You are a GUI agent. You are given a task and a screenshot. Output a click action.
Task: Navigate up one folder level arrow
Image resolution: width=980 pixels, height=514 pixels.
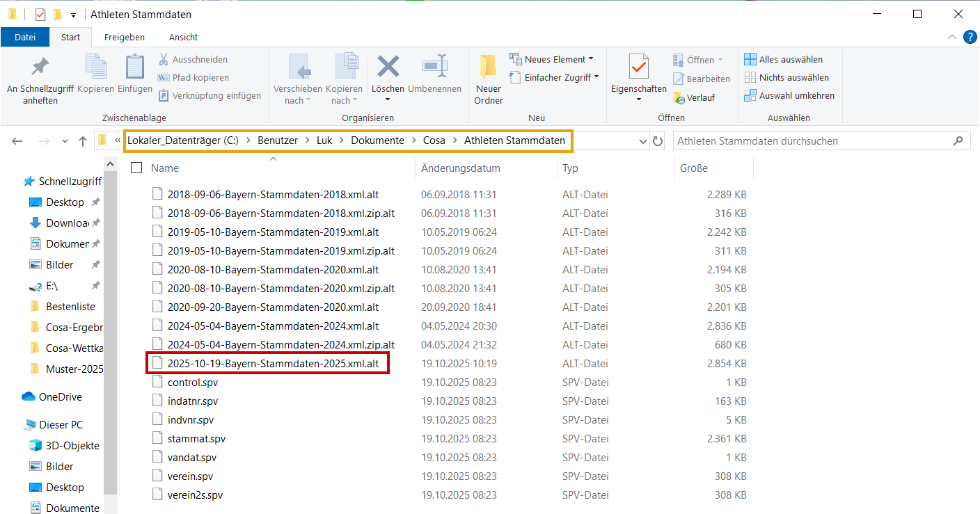83,141
